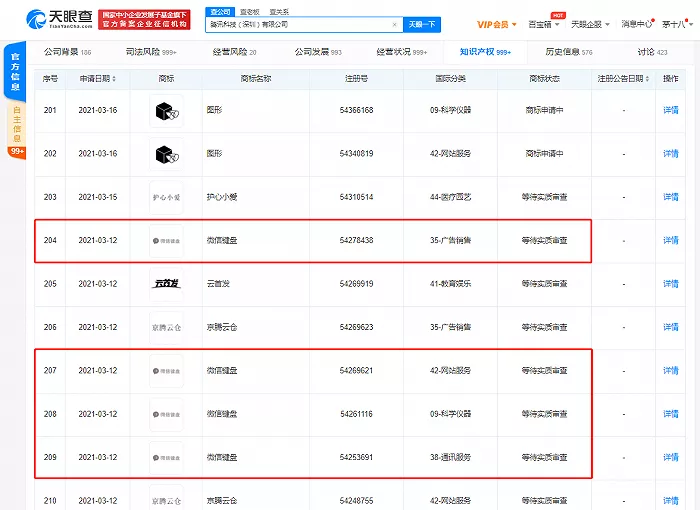Click category 44-医疗园艺 cell

click(x=450, y=197)
